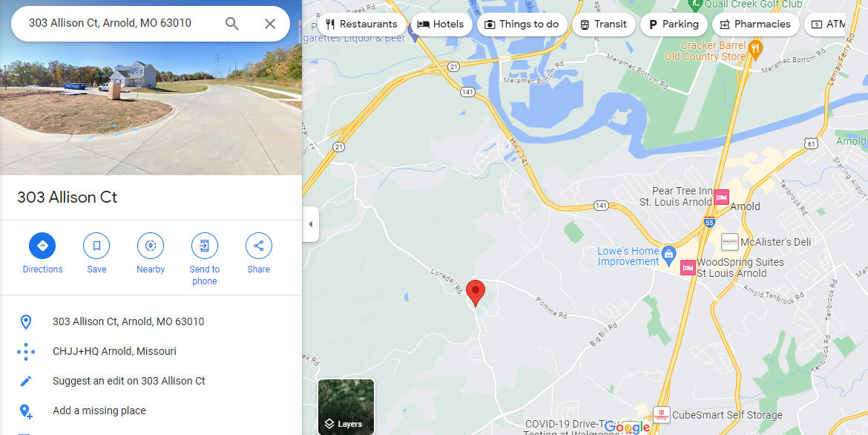Filter map by Things to do

522,24
